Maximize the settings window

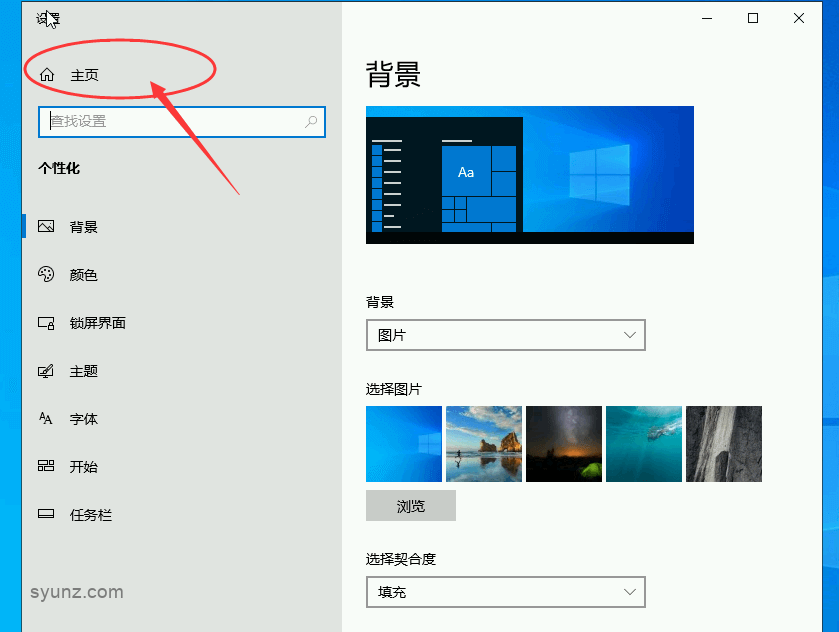pos(753,18)
